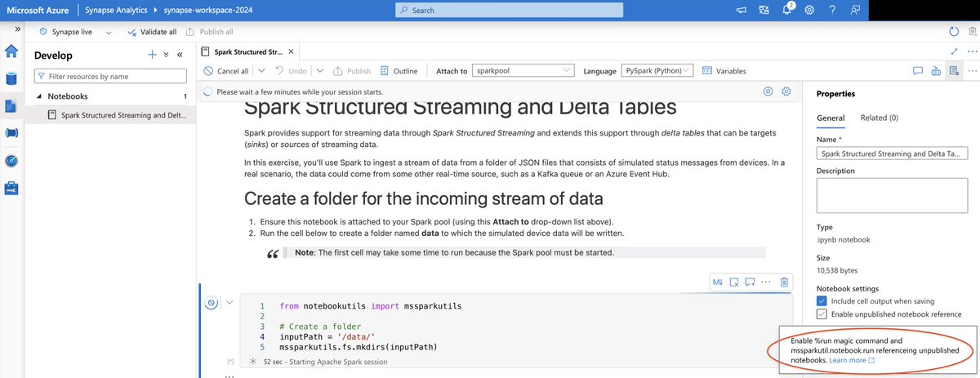The width and height of the screenshot is (980, 378).
Task: Open directory switch icon in Azure header
Action: [x=764, y=10]
